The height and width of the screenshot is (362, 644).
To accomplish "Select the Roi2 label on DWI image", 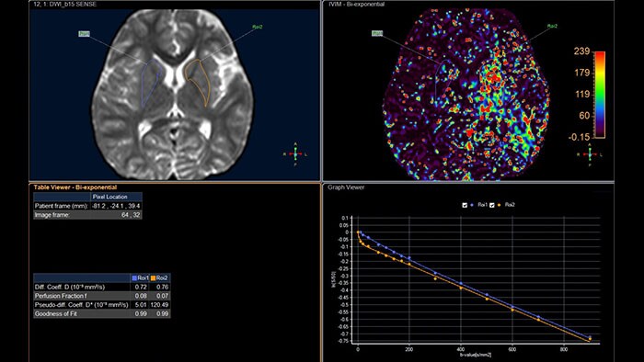I will [x=257, y=27].
